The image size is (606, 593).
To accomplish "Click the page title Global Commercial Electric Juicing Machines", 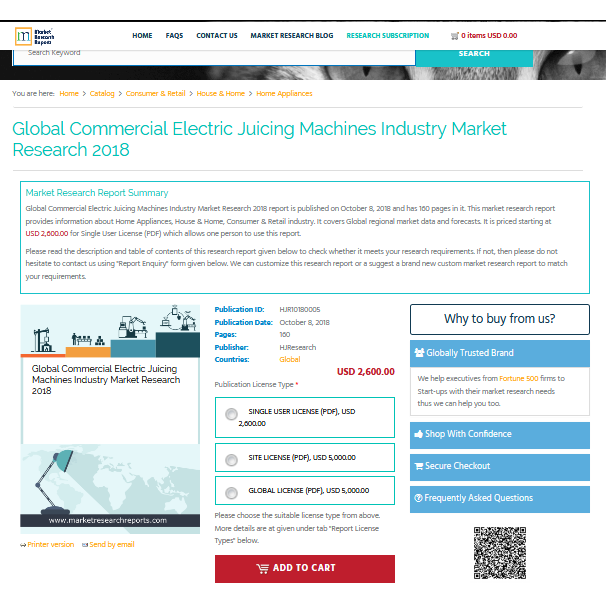I will point(259,139).
